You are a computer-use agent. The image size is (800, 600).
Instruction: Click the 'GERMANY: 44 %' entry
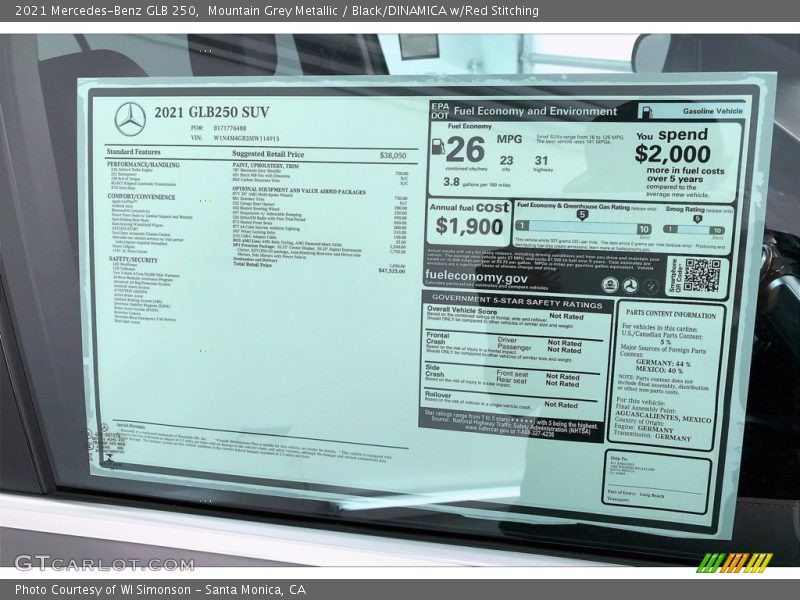pyautogui.click(x=663, y=363)
